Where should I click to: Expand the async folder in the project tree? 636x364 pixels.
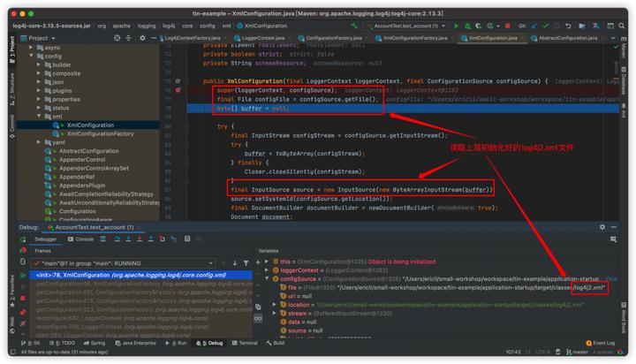[31, 48]
